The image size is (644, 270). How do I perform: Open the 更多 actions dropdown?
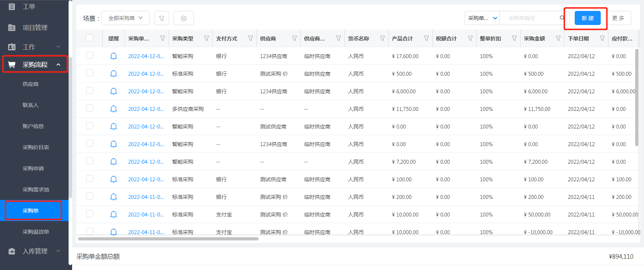pyautogui.click(x=618, y=18)
